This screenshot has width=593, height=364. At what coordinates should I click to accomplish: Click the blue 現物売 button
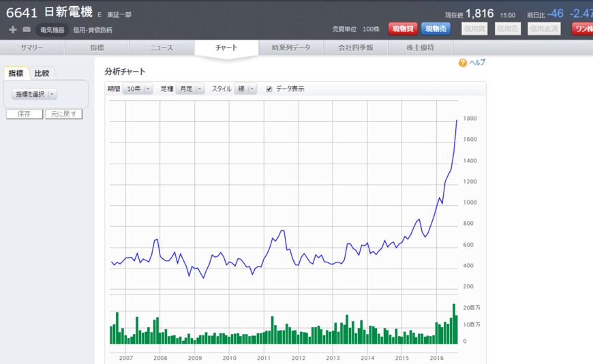point(436,29)
